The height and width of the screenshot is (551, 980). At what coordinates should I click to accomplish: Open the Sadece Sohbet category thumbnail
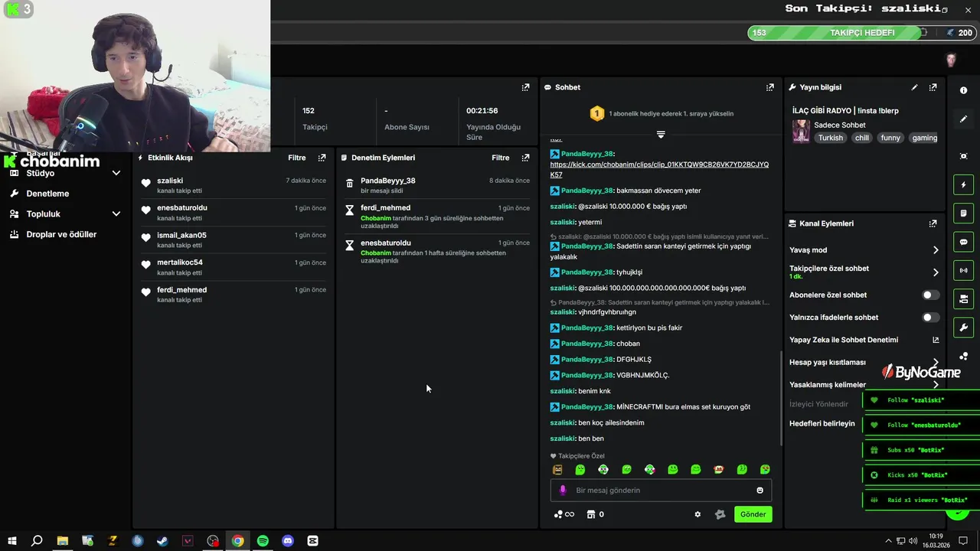click(x=801, y=131)
